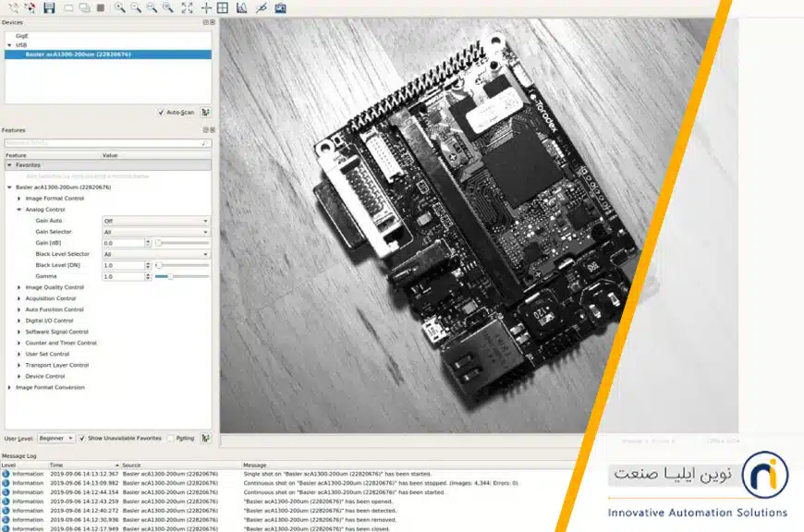Open the Black Level Selector dropdown
The width and height of the screenshot is (804, 532).
coord(156,254)
